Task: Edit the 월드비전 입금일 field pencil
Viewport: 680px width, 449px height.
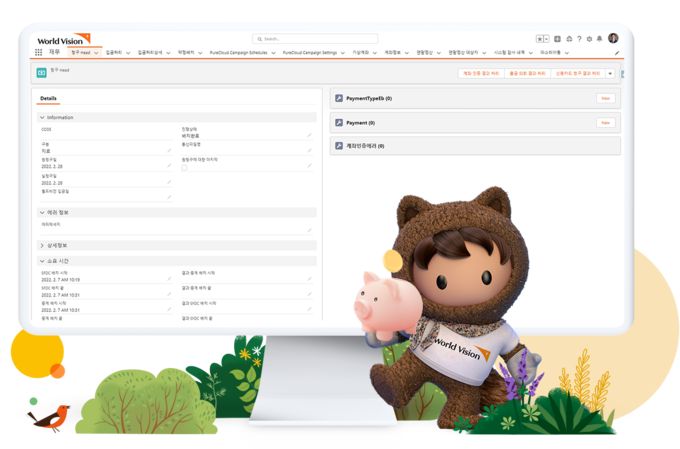Action: click(169, 197)
